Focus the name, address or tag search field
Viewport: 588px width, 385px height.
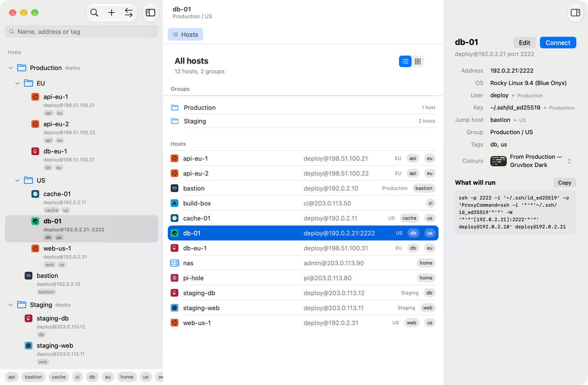81,31
